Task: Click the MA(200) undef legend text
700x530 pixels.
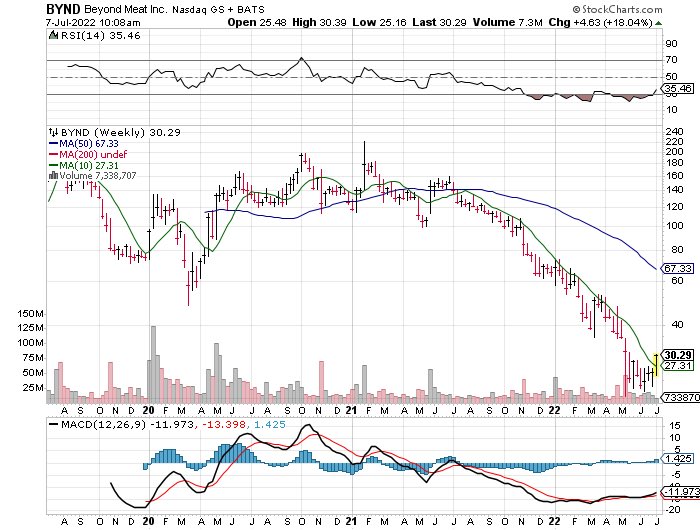Action: (x=93, y=154)
